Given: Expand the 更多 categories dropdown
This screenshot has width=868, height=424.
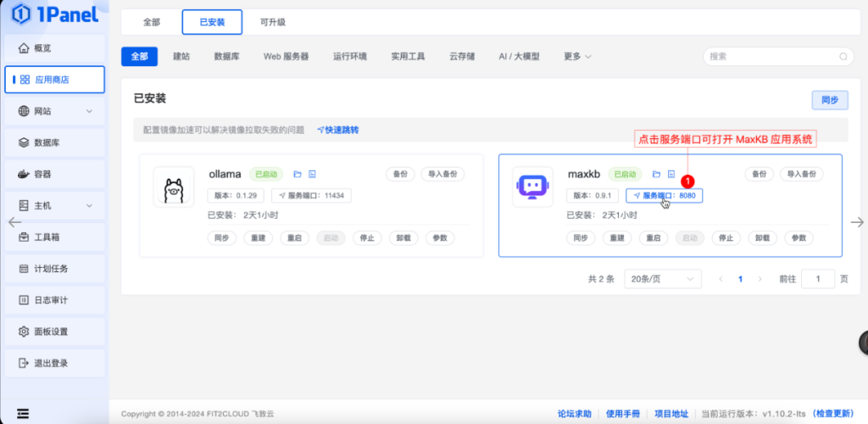Looking at the screenshot, I should [x=578, y=57].
